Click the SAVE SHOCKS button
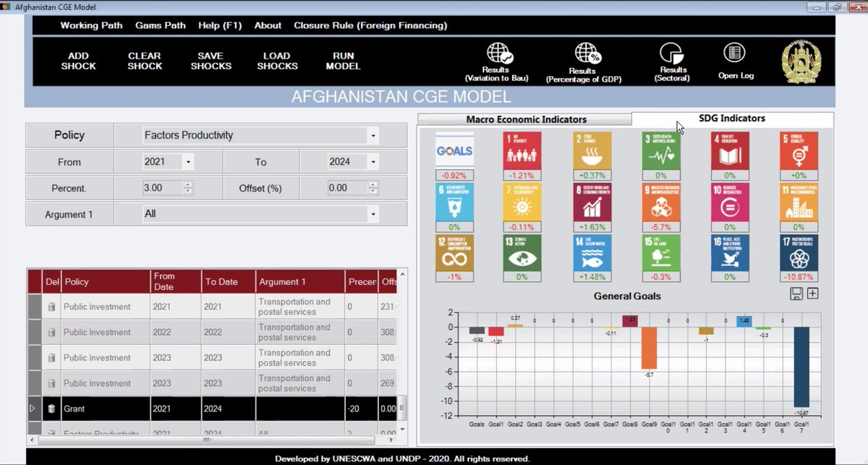The image size is (868, 465). (x=211, y=61)
